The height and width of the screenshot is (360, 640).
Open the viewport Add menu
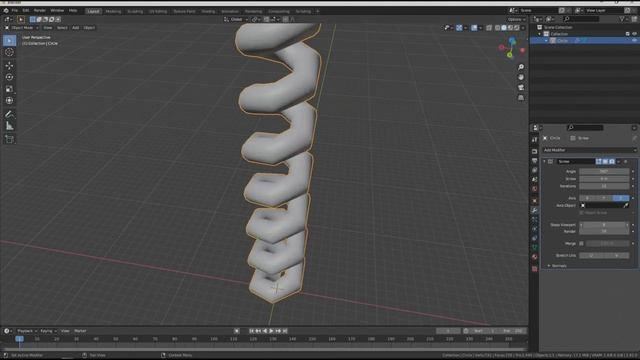(x=76, y=28)
